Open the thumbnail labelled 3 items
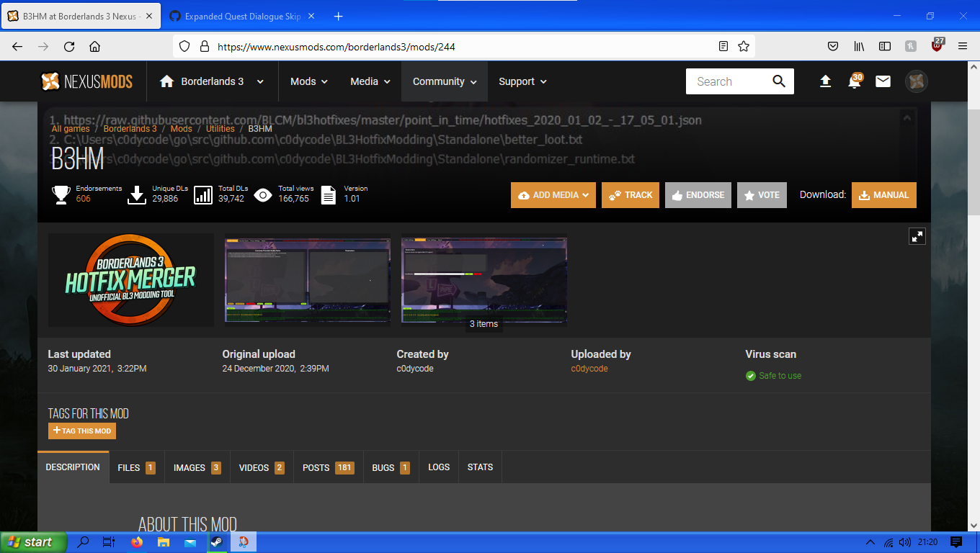 pyautogui.click(x=484, y=280)
